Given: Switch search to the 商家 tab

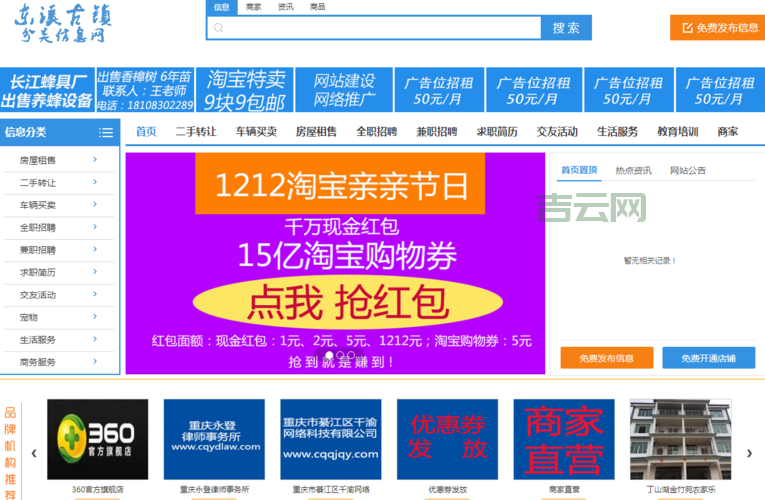Looking at the screenshot, I should click(x=254, y=7).
